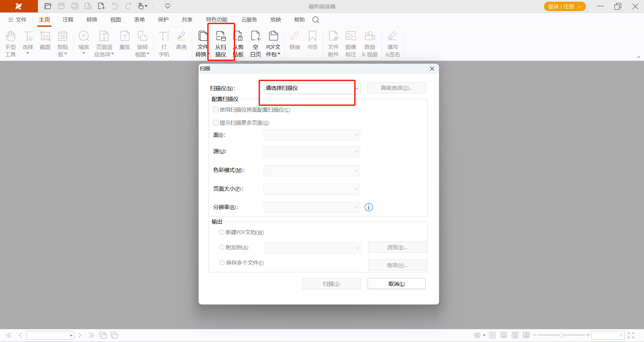This screenshot has height=342, width=644.
Task: Open the 色彩模式 dropdown
Action: tap(312, 170)
